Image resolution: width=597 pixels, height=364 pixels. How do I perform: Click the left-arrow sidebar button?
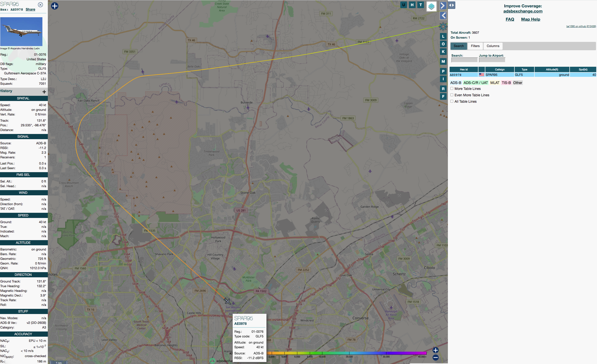tap(443, 16)
